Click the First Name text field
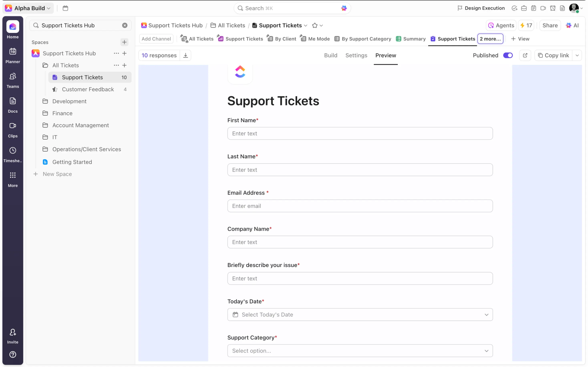Screen dimensions: 588x367 360,133
